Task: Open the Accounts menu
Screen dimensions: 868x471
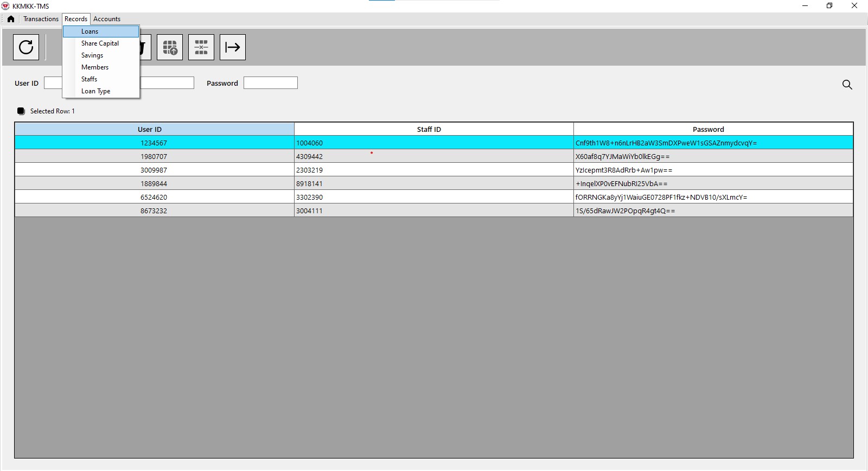Action: click(x=107, y=19)
